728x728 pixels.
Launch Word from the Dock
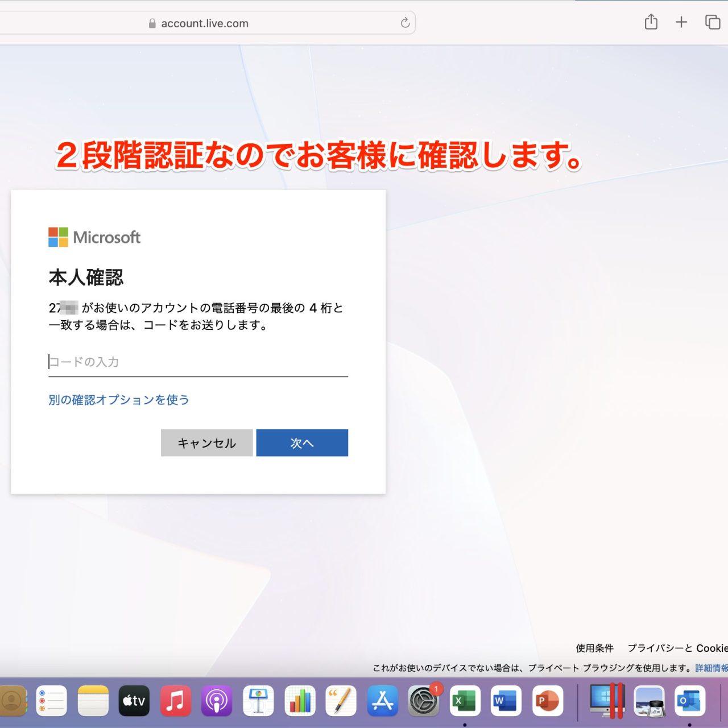click(506, 701)
